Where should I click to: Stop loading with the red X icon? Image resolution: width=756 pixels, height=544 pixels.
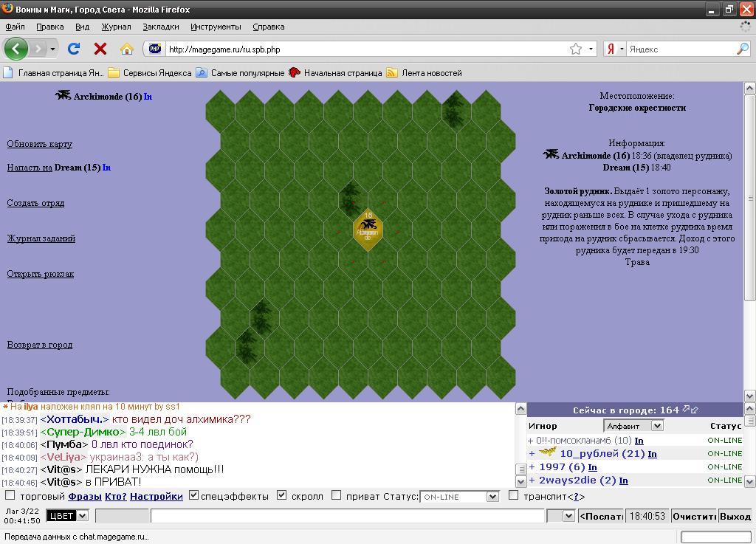point(100,49)
